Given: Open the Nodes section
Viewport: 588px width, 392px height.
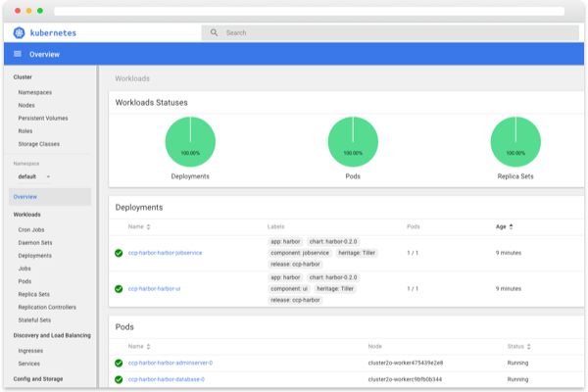Looking at the screenshot, I should [x=26, y=106].
